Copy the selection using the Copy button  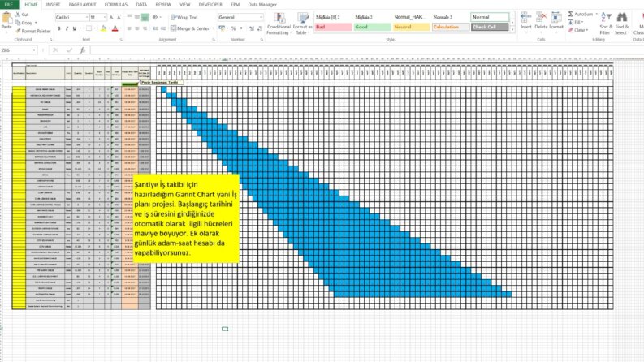click(x=24, y=23)
